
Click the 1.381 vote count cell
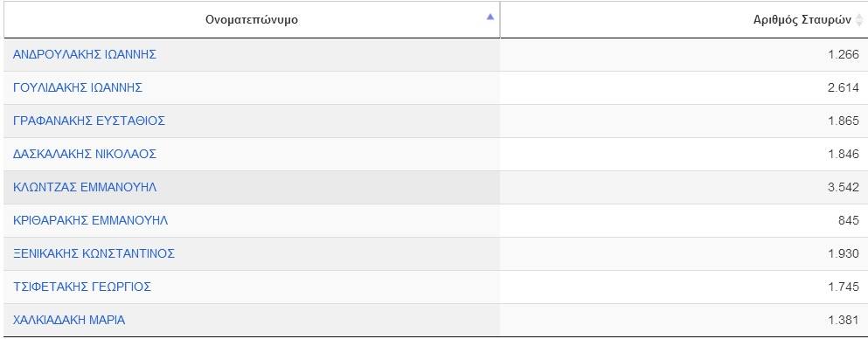684,320
